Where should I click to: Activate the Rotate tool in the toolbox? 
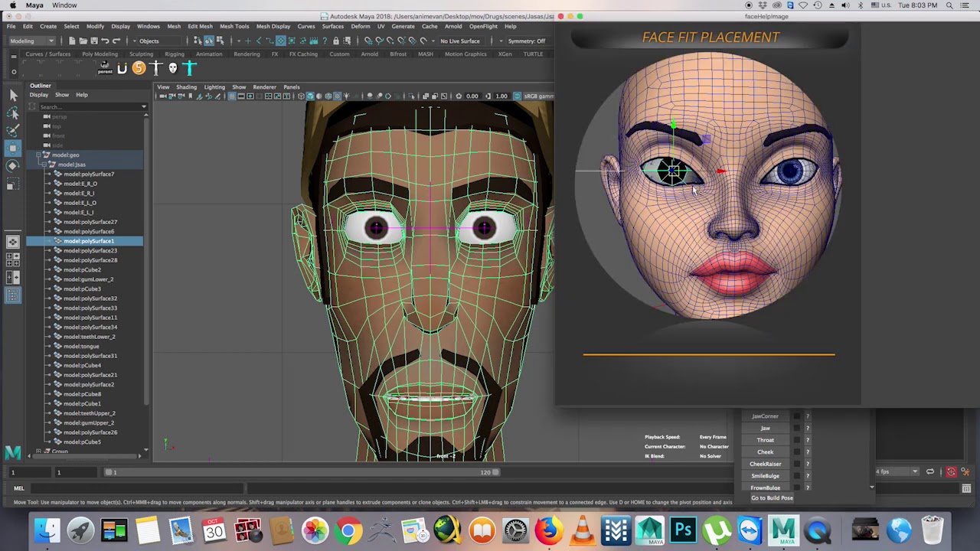click(13, 165)
